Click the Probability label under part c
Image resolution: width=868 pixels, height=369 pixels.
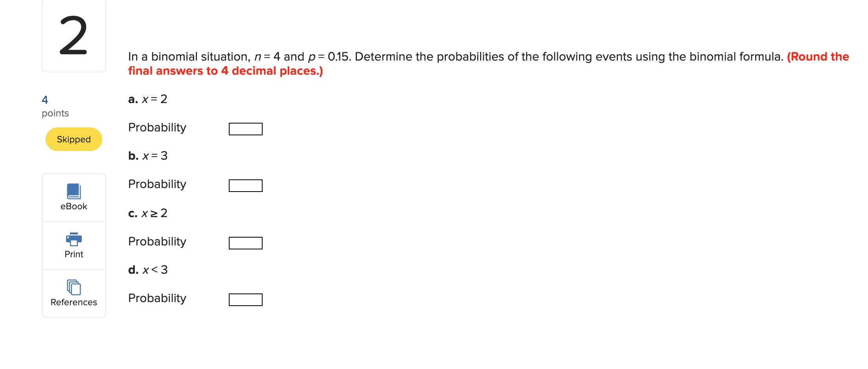coord(157,242)
